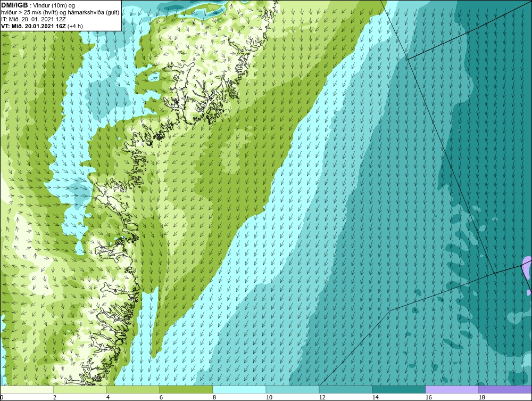
Task: Click the legend scale label '10'
Action: click(269, 397)
